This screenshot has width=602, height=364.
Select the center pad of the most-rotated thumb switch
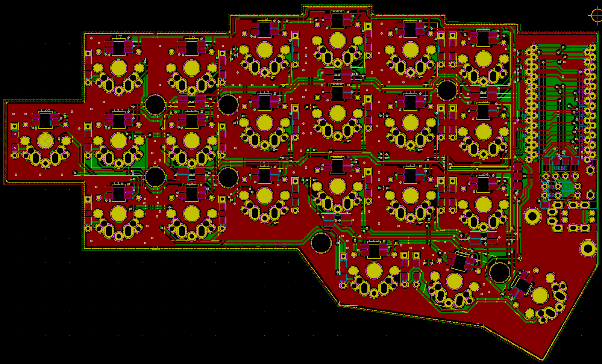(540, 296)
